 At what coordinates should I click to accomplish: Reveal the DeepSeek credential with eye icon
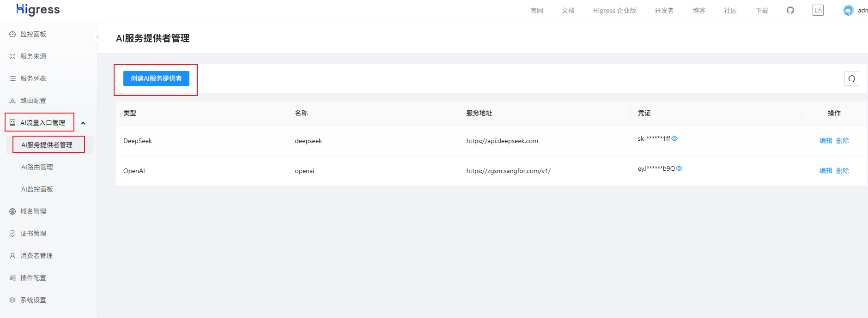coord(674,138)
